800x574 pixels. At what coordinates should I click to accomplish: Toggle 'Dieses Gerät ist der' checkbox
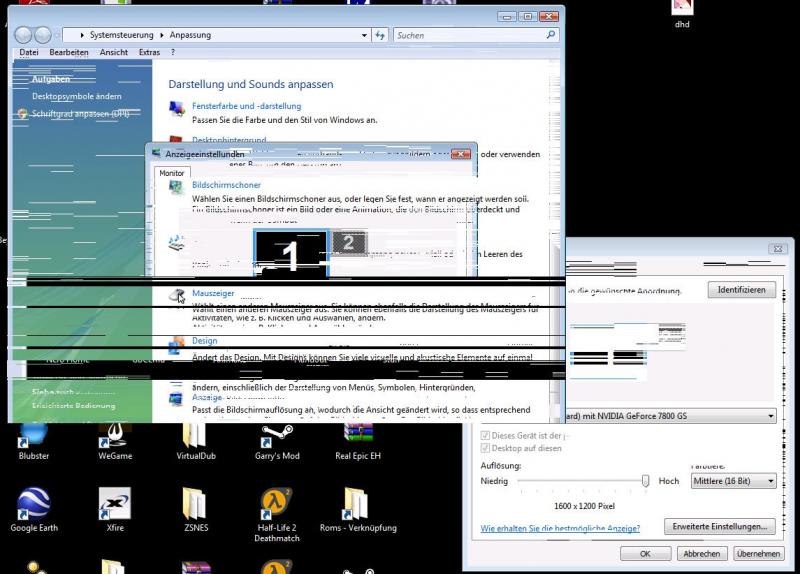(x=487, y=435)
